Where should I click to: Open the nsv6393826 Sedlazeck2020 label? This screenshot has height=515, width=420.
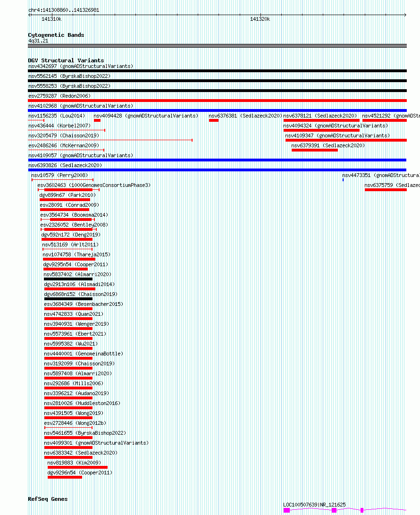[65, 165]
